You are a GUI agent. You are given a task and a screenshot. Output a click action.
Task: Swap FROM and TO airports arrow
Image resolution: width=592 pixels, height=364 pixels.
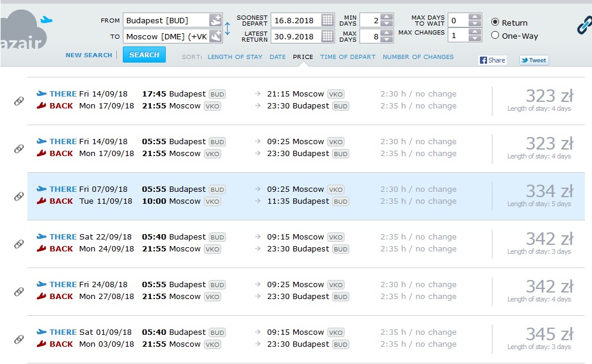coord(227,28)
